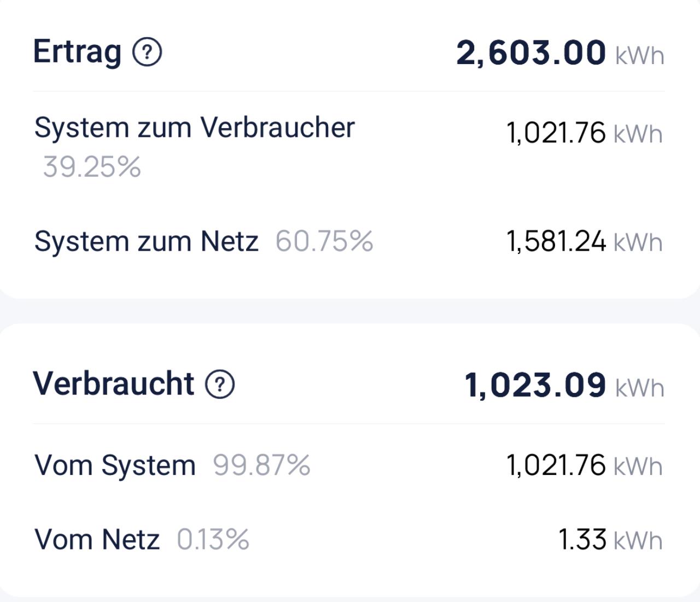Tap the 39.25% percentage text
Screen dimensions: 700x602
click(x=92, y=167)
